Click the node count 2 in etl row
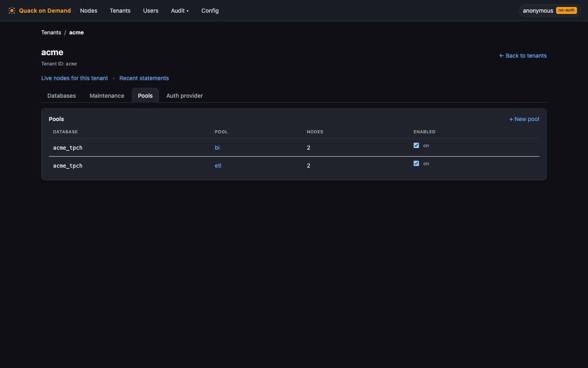 click(x=309, y=166)
